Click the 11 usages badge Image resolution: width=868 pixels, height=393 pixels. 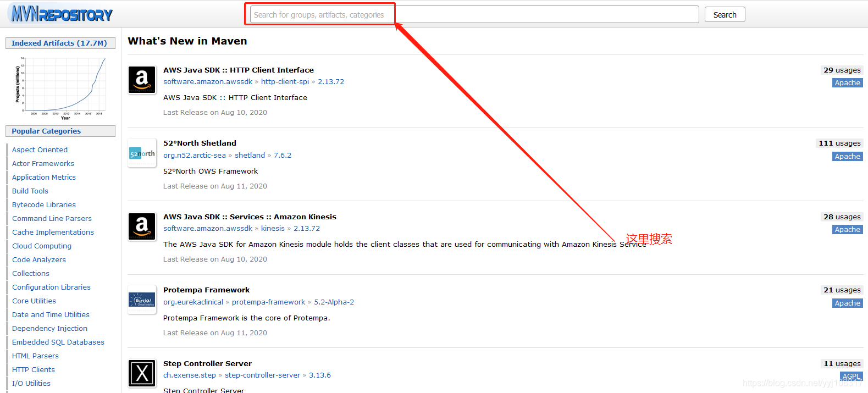(x=842, y=363)
